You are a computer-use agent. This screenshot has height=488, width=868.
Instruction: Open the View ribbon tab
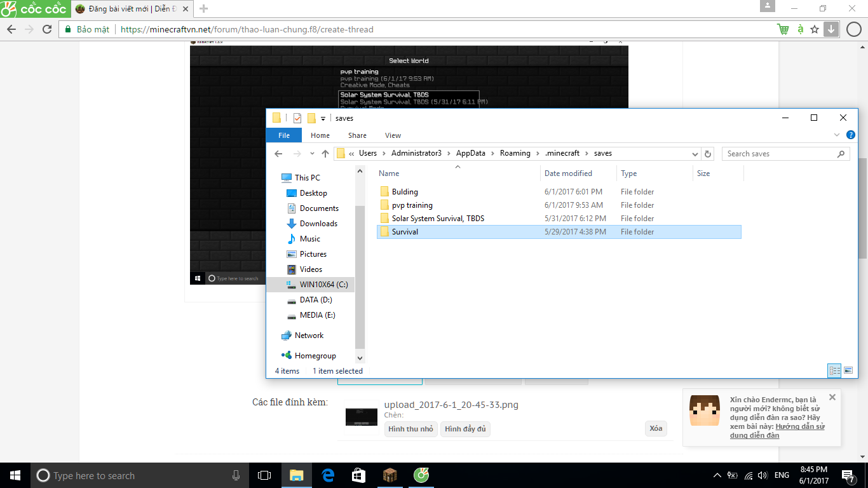click(x=393, y=135)
